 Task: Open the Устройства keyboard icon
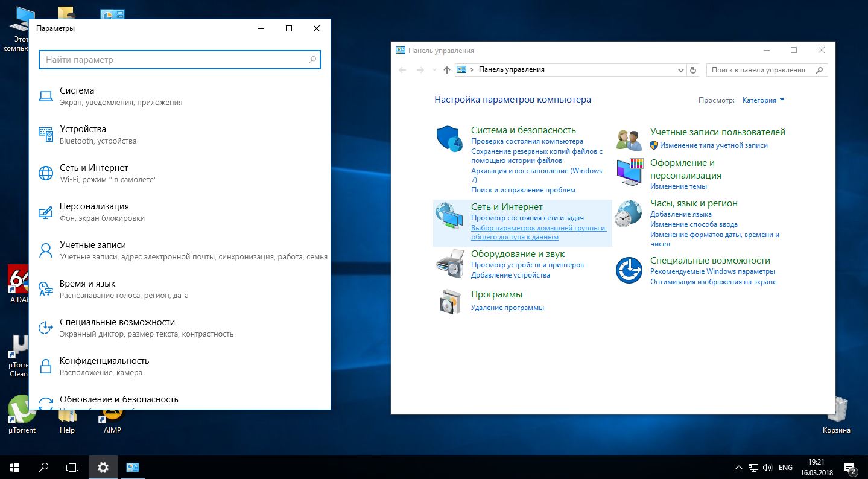[46, 135]
